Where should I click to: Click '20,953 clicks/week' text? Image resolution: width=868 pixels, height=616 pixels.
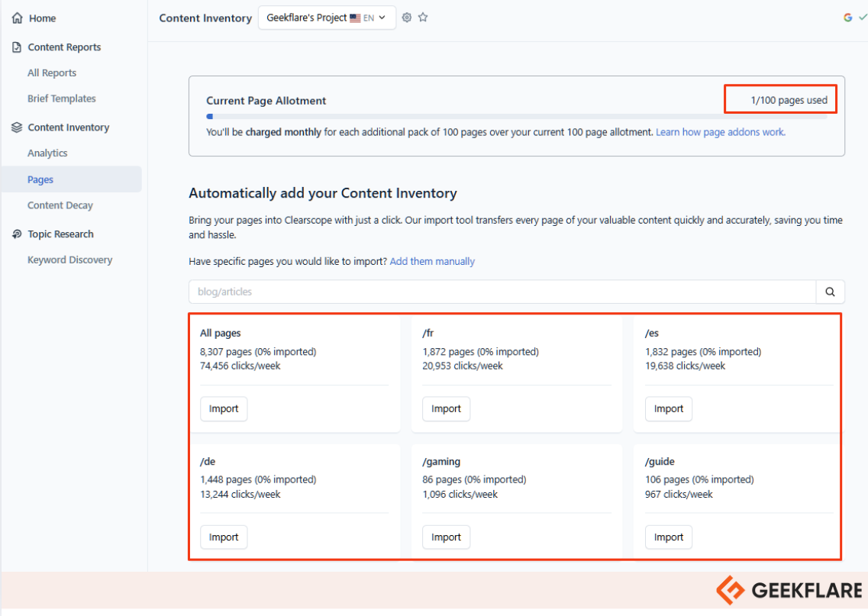[x=463, y=366]
